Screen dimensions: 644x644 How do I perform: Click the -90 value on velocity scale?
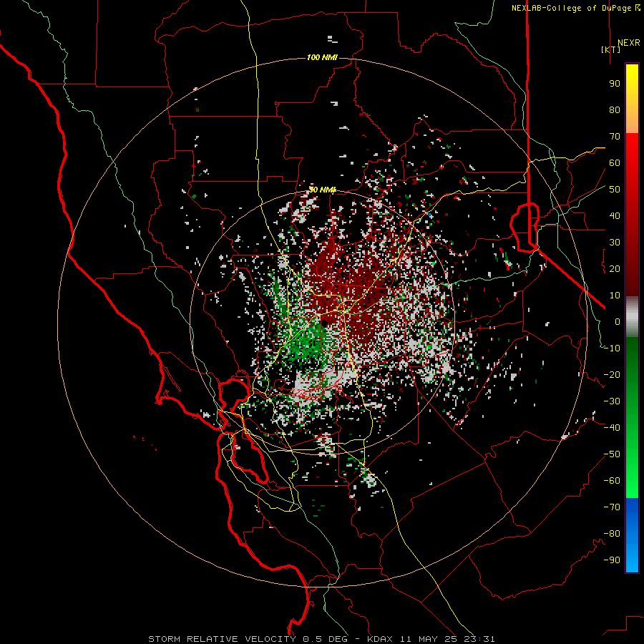point(612,560)
